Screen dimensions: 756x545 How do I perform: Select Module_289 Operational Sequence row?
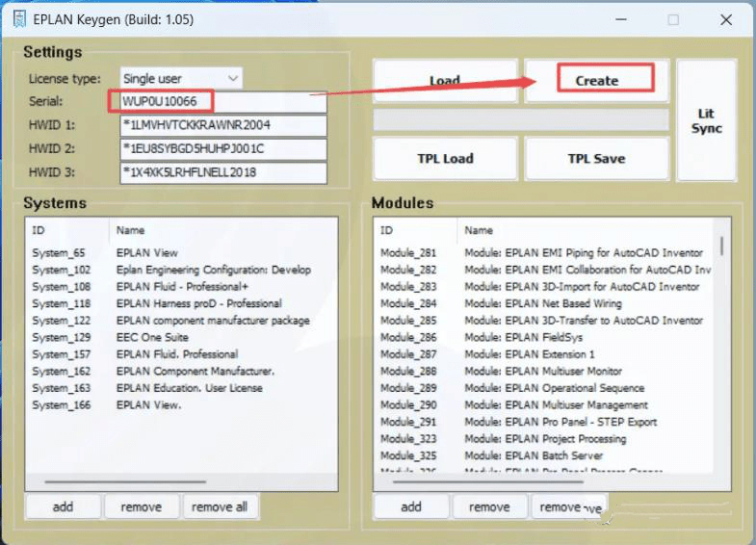(545, 388)
